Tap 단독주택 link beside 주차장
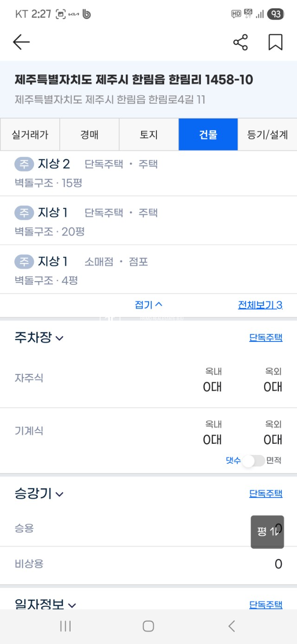 [265, 338]
